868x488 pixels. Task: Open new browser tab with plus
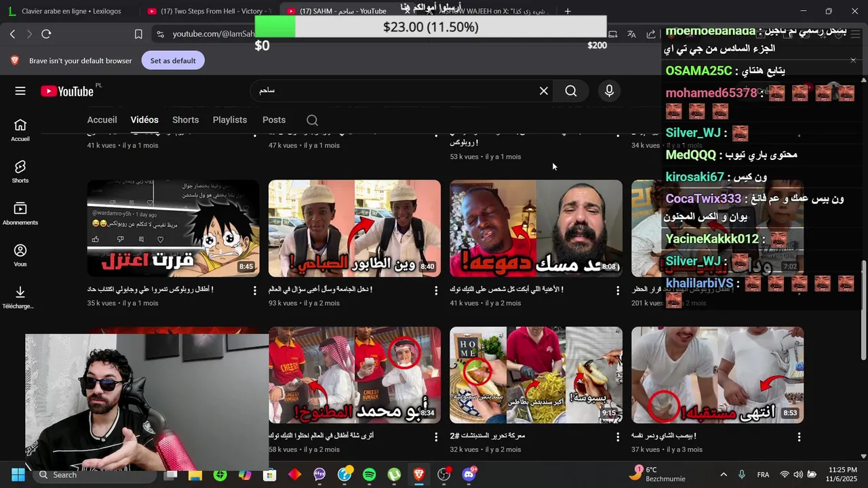(568, 11)
